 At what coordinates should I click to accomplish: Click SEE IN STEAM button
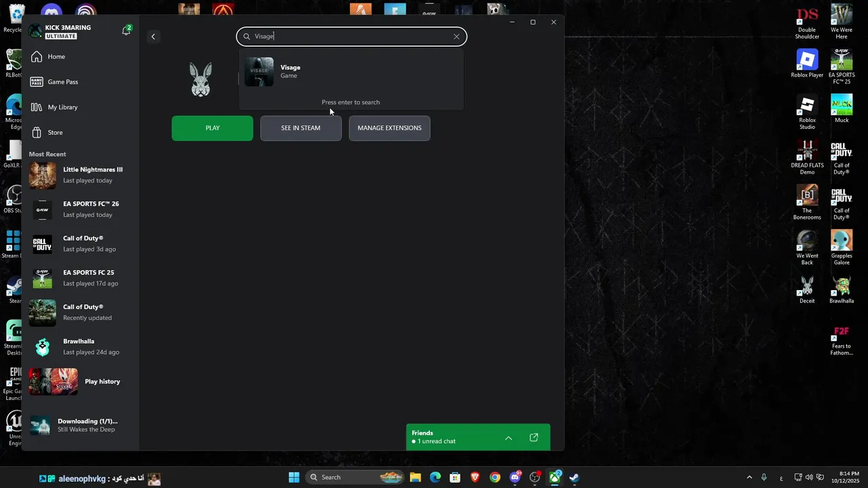[x=301, y=128]
